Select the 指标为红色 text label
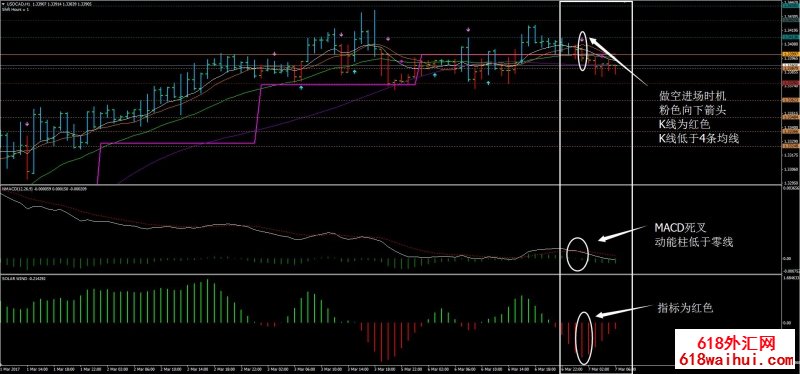800x374 pixels. [684, 308]
